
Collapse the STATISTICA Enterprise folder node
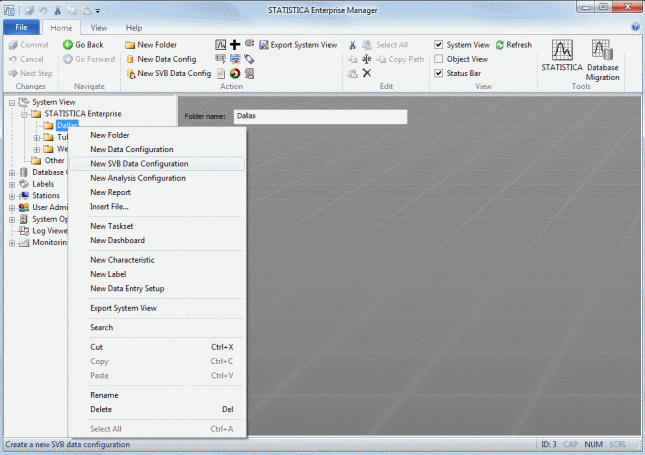pos(24,114)
